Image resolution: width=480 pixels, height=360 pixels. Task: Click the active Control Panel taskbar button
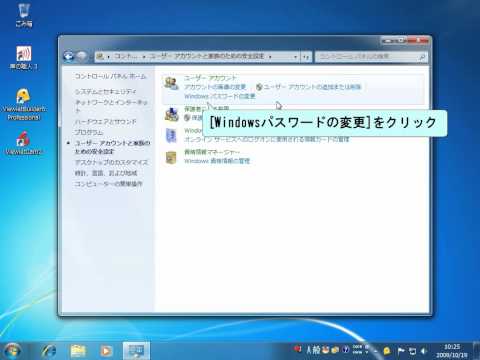click(136, 351)
